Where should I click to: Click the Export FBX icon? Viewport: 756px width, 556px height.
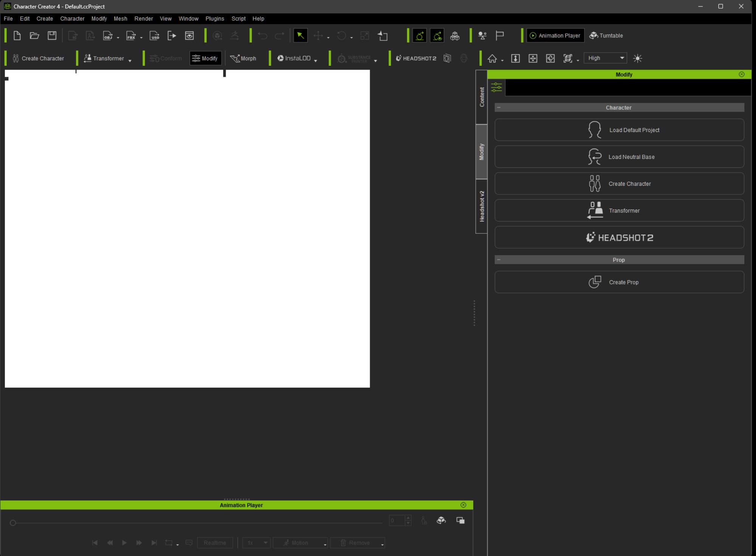[131, 36]
